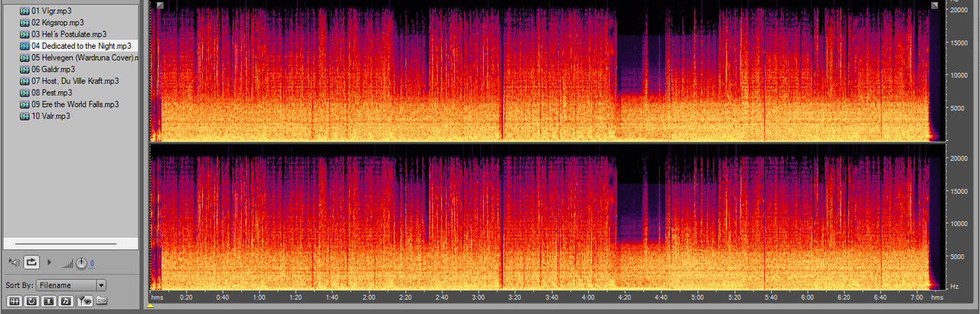The width and height of the screenshot is (980, 314).
Task: Click waveform icon beside 10 Valr.mp3
Action: click(25, 116)
